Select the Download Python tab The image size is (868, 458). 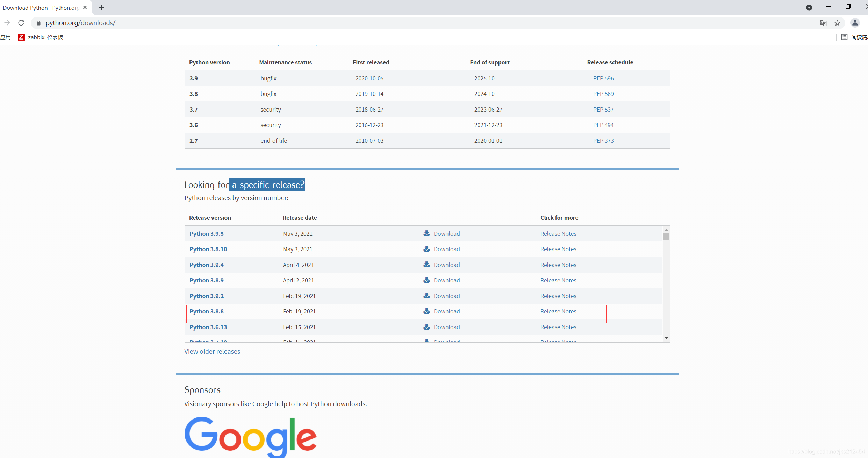[x=41, y=7]
